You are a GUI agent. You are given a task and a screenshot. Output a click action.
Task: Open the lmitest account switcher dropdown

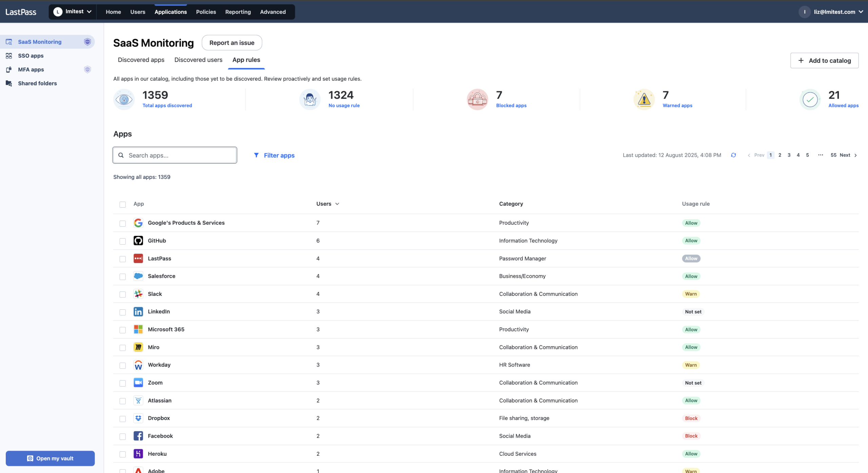point(73,12)
